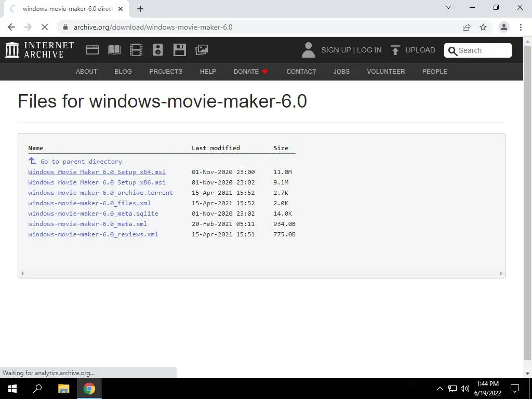Click the upload arrow icon

click(395, 50)
